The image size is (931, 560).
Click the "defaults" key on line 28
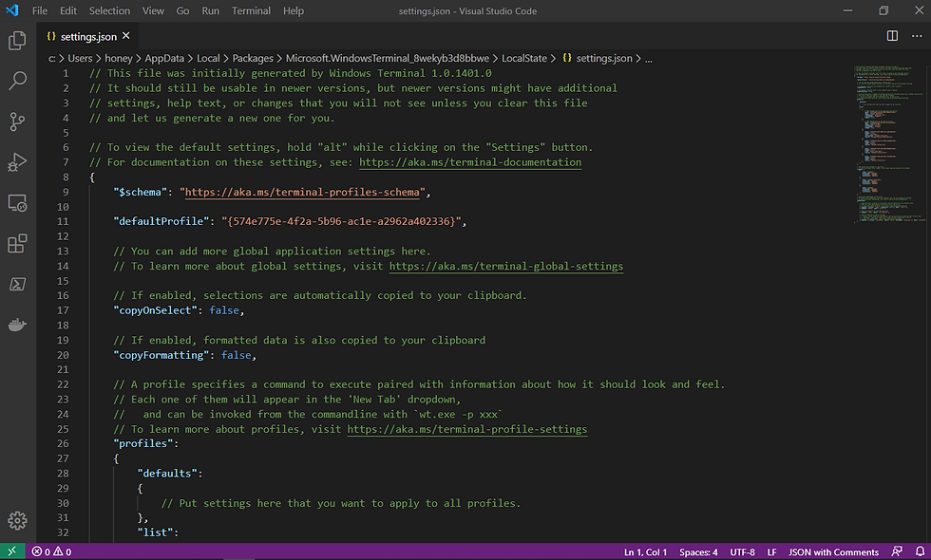(167, 473)
